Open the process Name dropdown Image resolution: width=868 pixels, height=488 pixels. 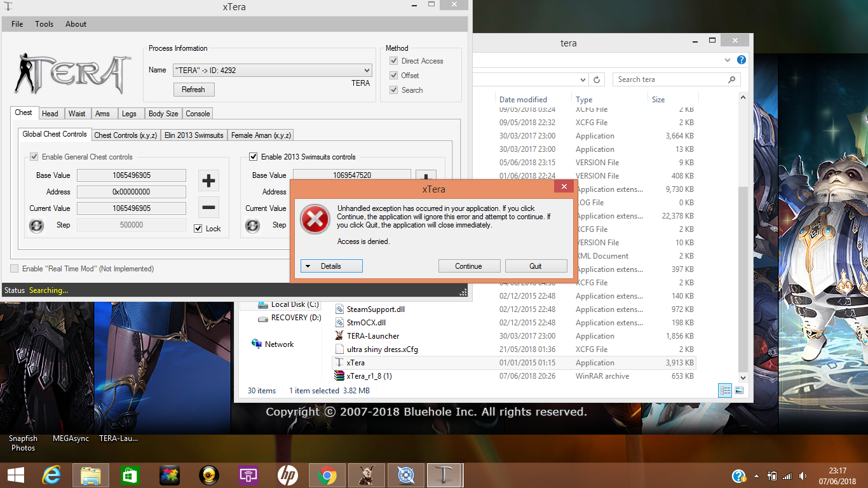367,70
